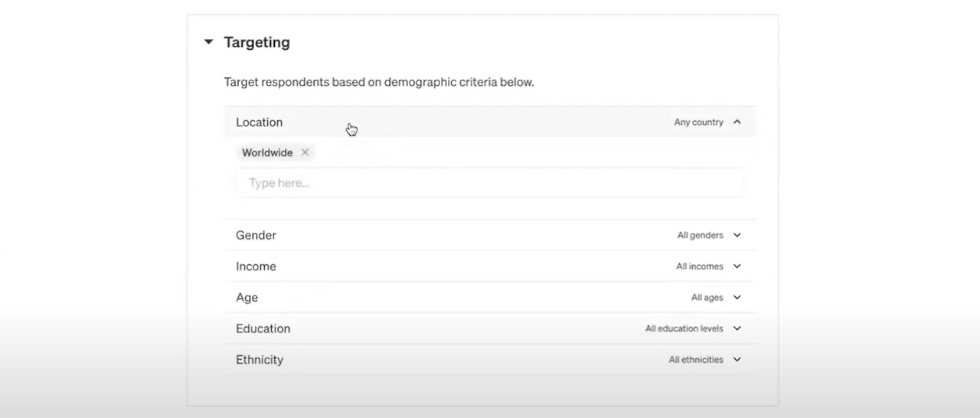Click the Location row label
The width and height of the screenshot is (980, 418).
click(x=259, y=122)
